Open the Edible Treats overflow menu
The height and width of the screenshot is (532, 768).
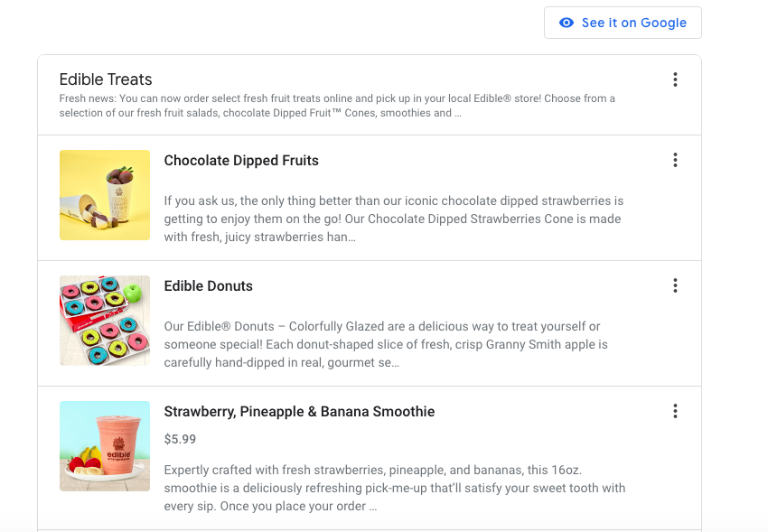tap(675, 79)
